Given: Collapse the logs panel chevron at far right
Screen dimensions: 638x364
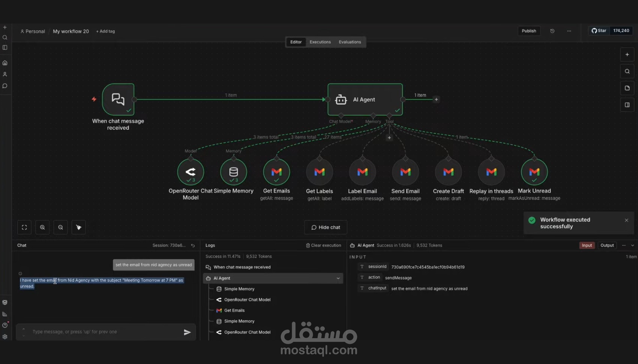Looking at the screenshot, I should (x=633, y=245).
